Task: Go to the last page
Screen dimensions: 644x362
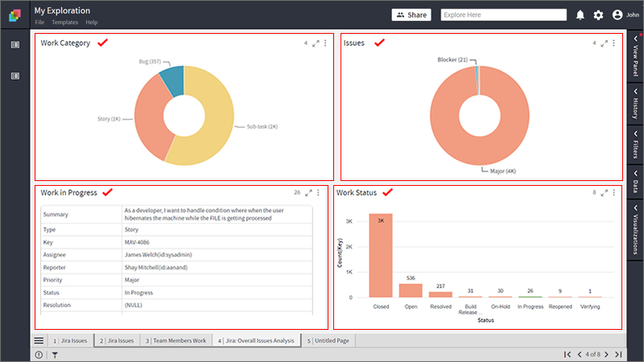Action: (618, 354)
